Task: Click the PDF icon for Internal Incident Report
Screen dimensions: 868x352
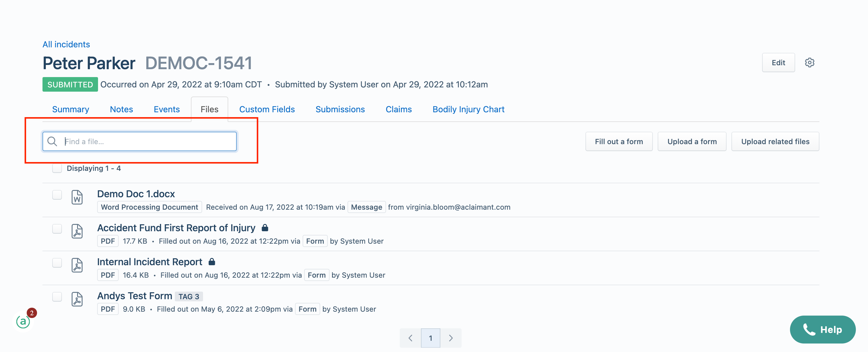Action: [x=77, y=266]
